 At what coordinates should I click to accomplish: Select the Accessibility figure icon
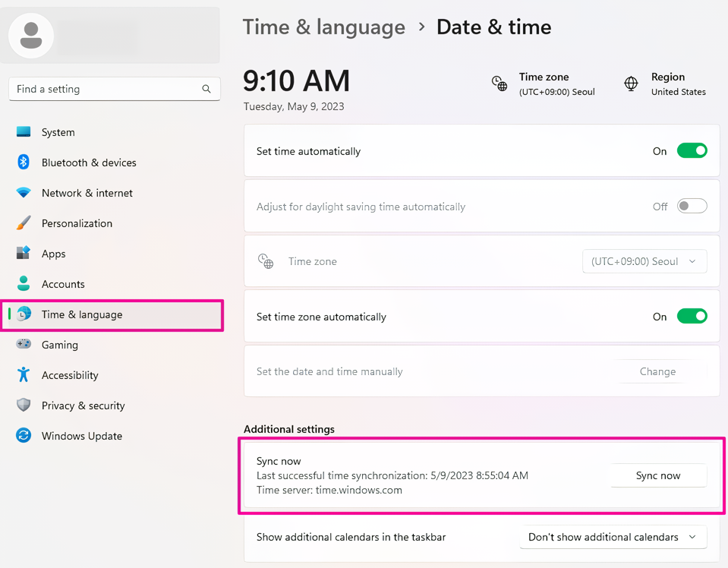(x=24, y=375)
